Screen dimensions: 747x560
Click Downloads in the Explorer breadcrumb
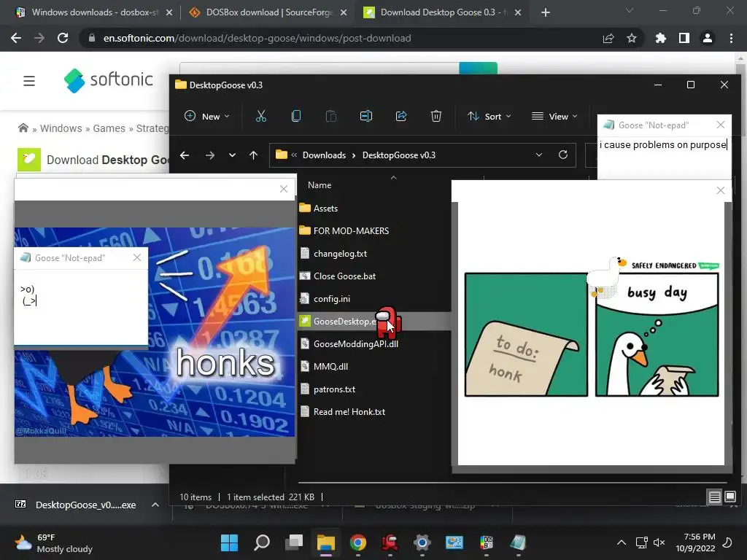point(324,155)
